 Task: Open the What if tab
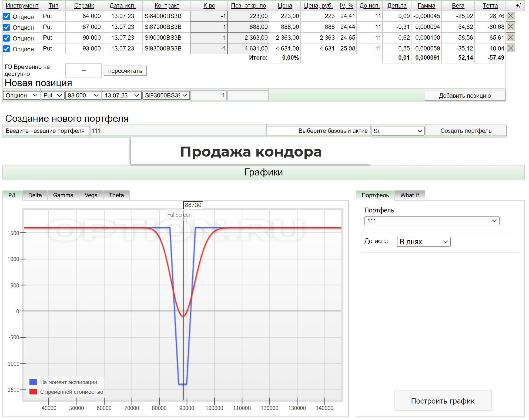click(409, 195)
